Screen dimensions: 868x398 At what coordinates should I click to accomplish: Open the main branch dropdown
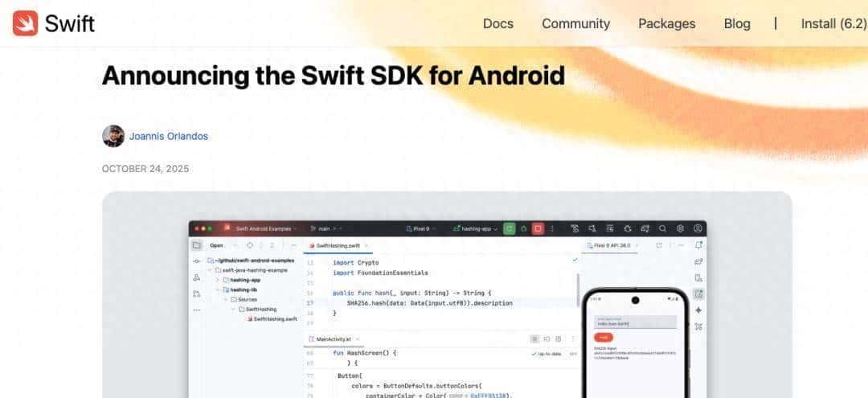point(326,228)
